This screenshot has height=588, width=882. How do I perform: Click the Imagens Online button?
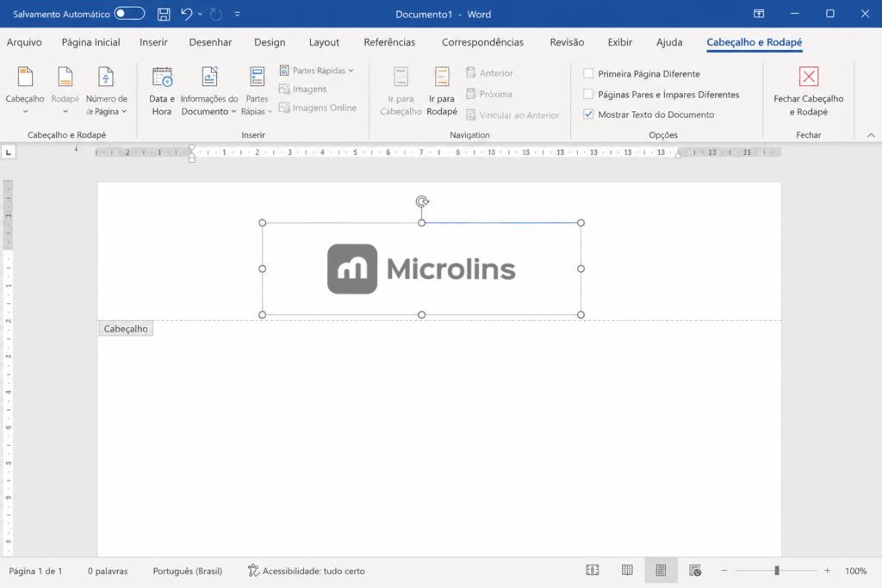(x=318, y=108)
